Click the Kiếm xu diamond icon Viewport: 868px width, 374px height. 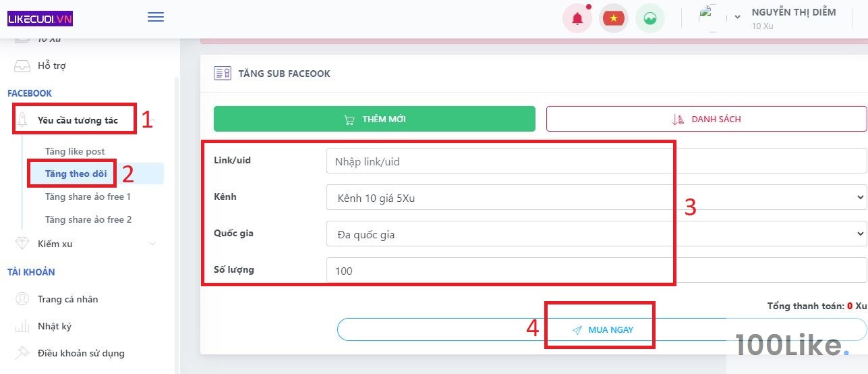coord(22,244)
